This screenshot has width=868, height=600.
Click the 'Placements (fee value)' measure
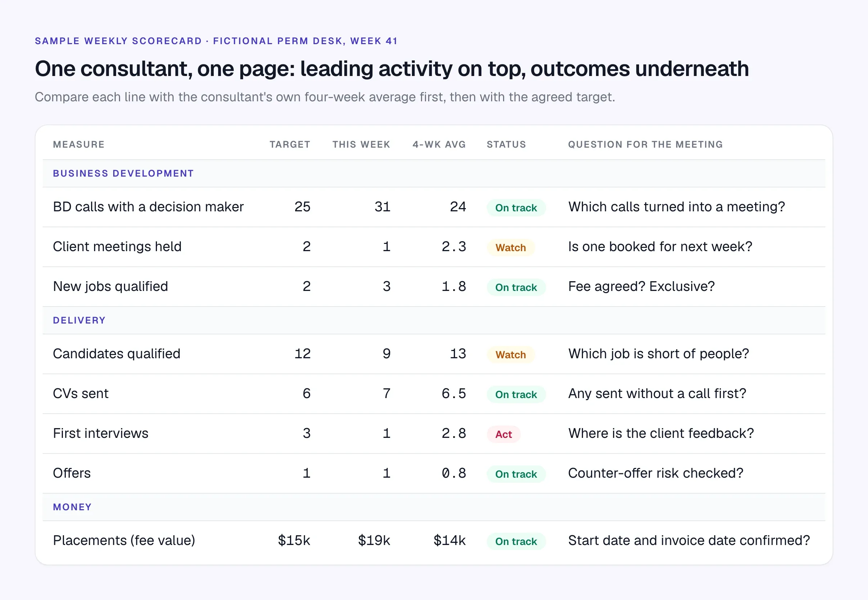coord(124,541)
